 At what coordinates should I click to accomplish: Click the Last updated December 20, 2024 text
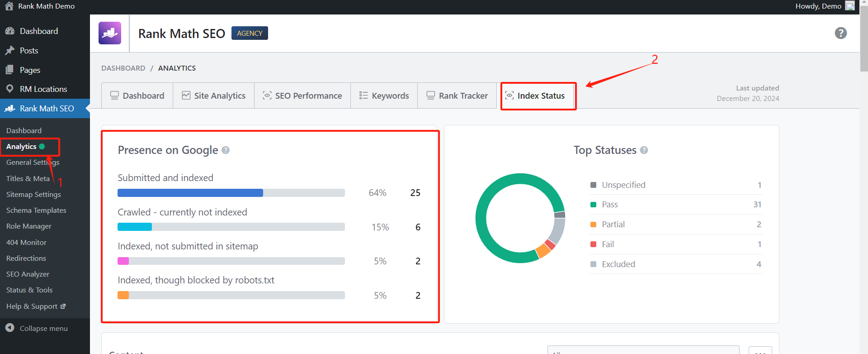point(748,93)
